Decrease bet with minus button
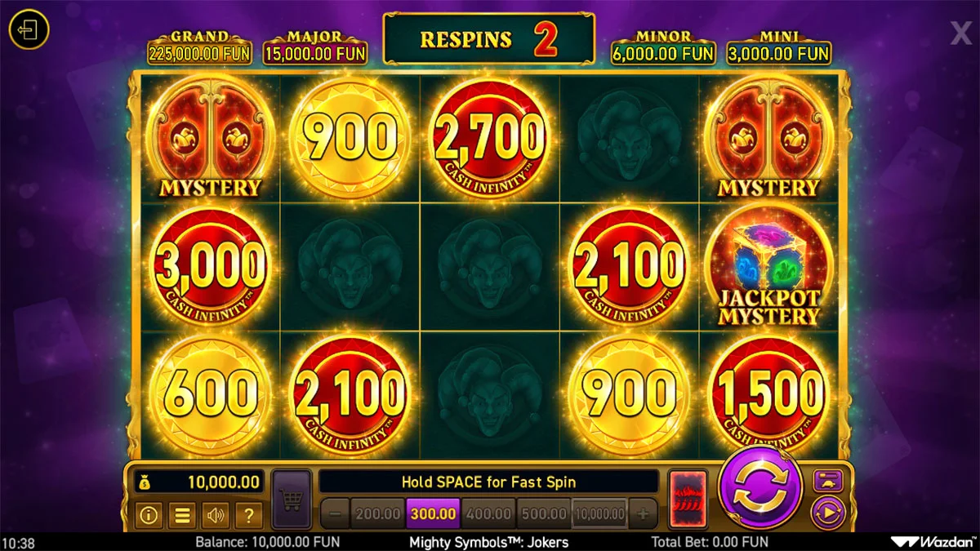This screenshot has width=980, height=551. point(335,514)
